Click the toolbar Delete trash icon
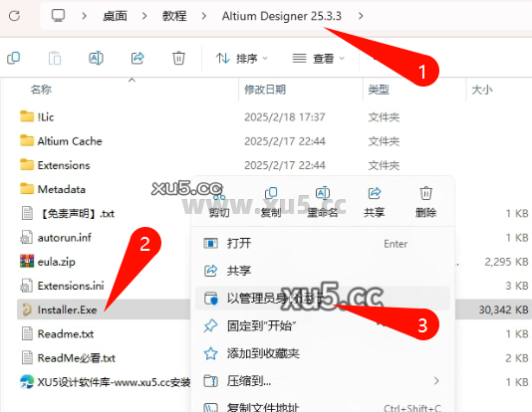The height and width of the screenshot is (412, 532). [178, 58]
